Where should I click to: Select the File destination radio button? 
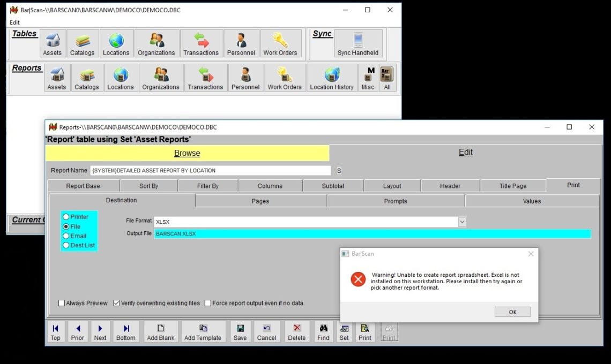[x=66, y=226]
